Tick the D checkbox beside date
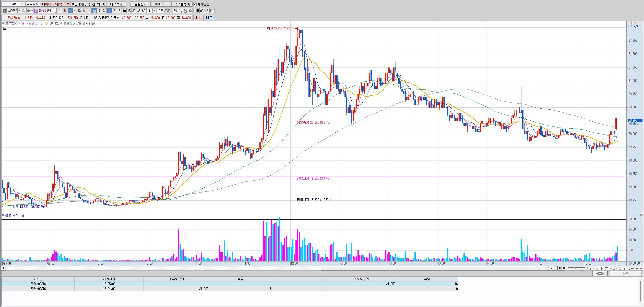Image resolution: width=644 pixels, height=307 pixels. tap(195, 11)
